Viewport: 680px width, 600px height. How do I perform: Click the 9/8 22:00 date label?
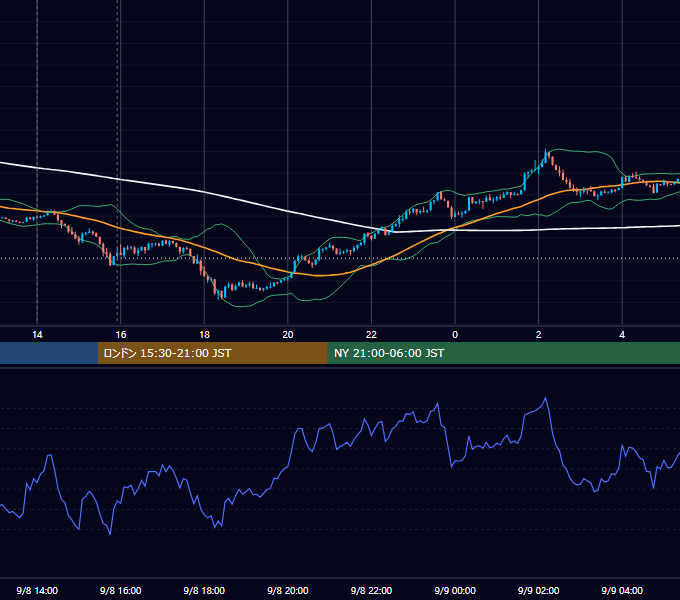(371, 591)
